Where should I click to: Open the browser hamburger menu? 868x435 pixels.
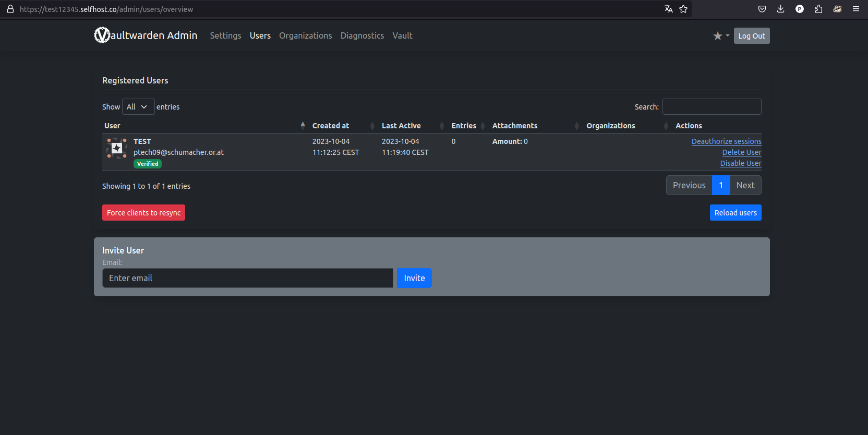point(856,9)
